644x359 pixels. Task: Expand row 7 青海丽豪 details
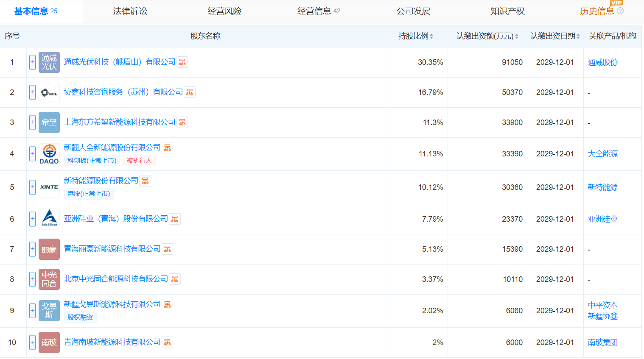point(32,249)
